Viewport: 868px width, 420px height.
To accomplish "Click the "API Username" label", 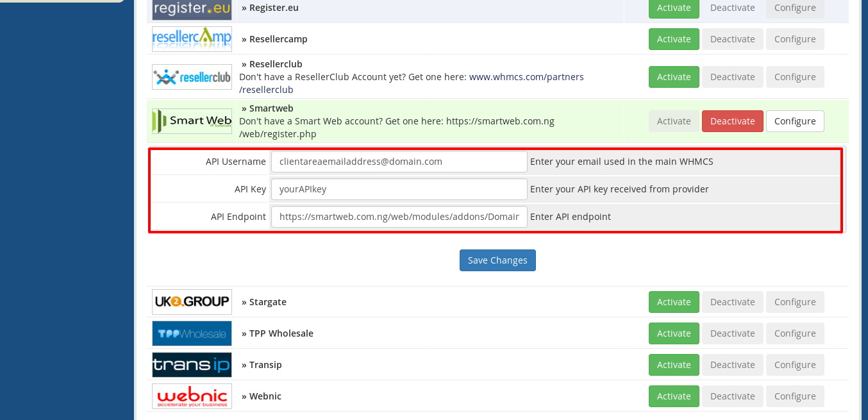I will (x=236, y=162).
